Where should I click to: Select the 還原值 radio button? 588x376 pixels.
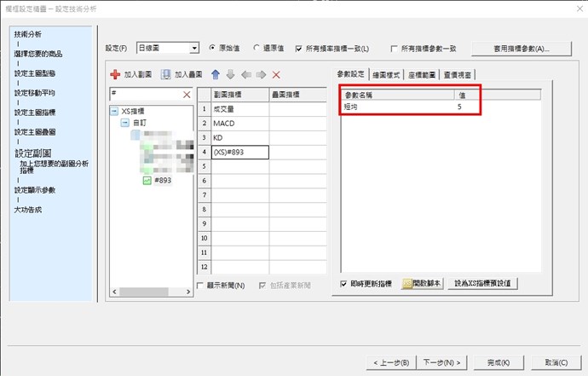pyautogui.click(x=256, y=49)
